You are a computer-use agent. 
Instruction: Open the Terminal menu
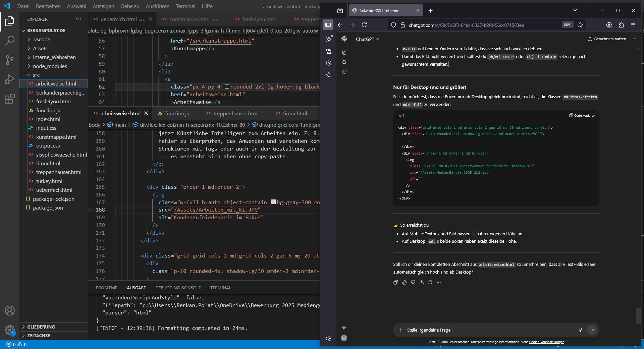[x=185, y=6]
